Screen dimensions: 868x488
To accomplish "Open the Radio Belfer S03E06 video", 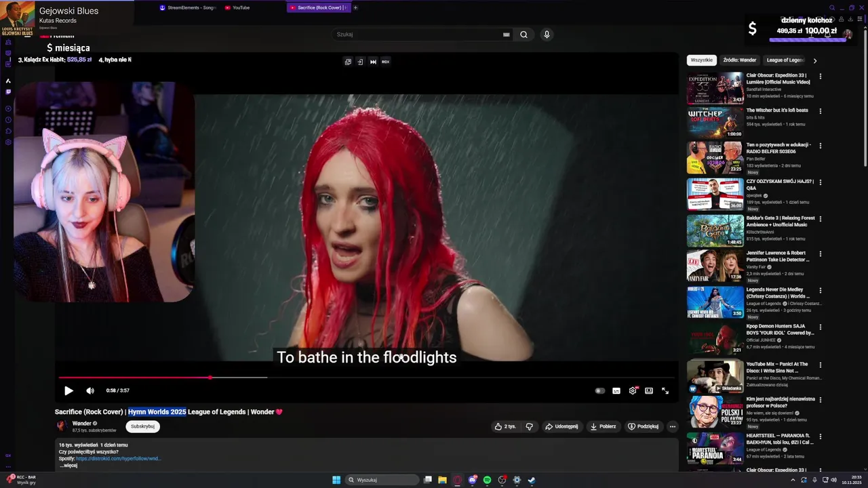I will tap(715, 157).
